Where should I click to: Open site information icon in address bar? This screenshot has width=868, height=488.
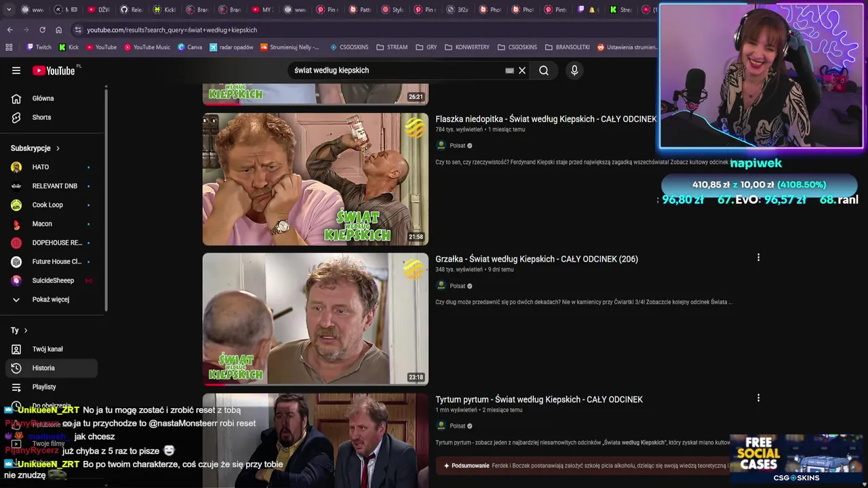point(78,30)
